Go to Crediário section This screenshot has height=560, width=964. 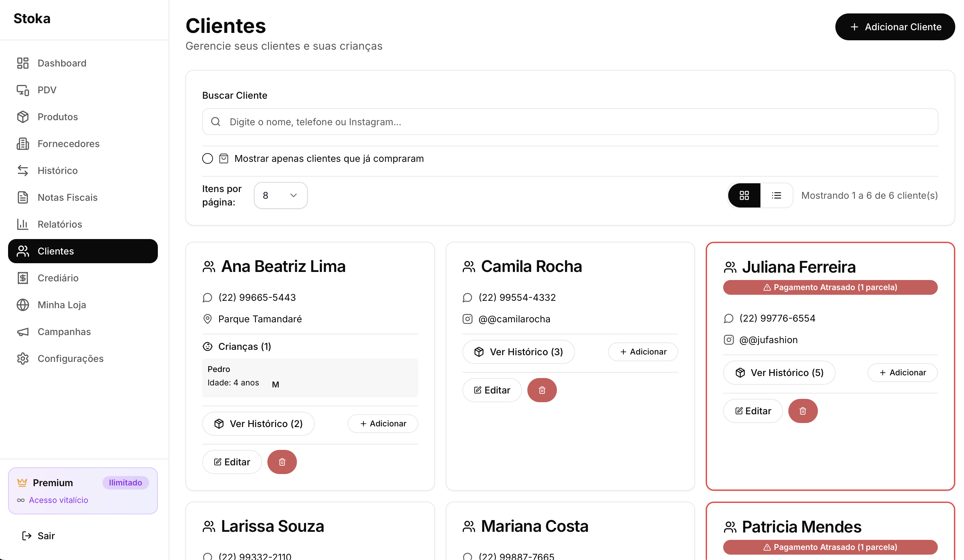click(x=83, y=278)
